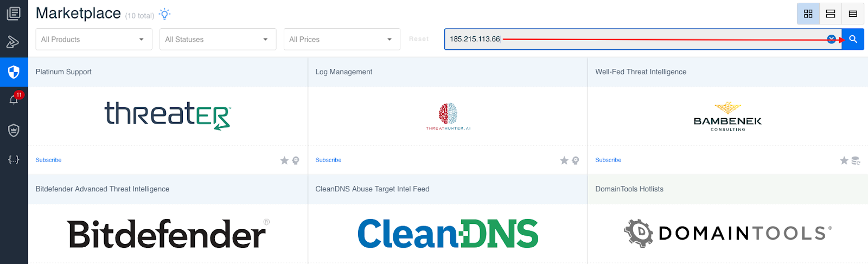
Task: Star the Platinum Support card
Action: click(x=284, y=160)
